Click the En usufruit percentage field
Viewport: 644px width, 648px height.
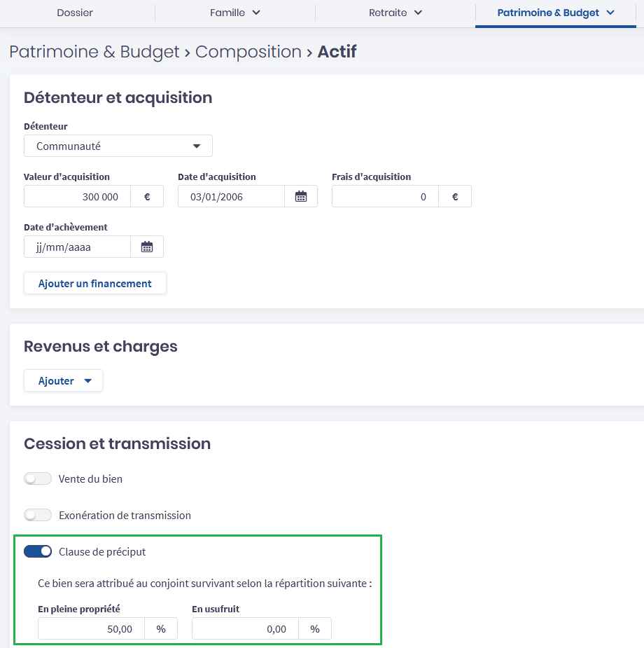point(245,629)
